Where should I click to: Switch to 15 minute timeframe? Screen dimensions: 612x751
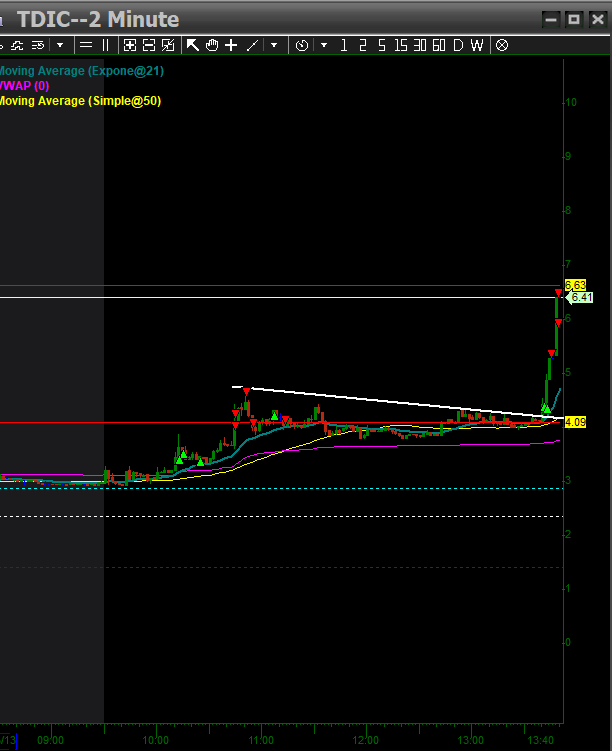[401, 46]
